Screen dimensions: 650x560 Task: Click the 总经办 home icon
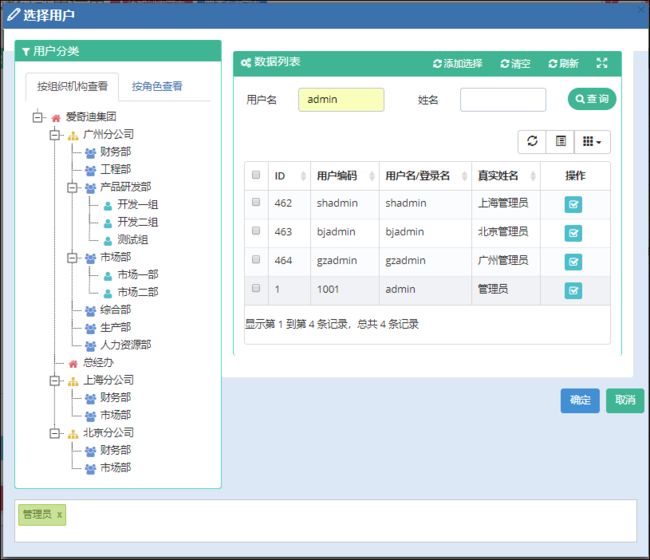tap(73, 364)
